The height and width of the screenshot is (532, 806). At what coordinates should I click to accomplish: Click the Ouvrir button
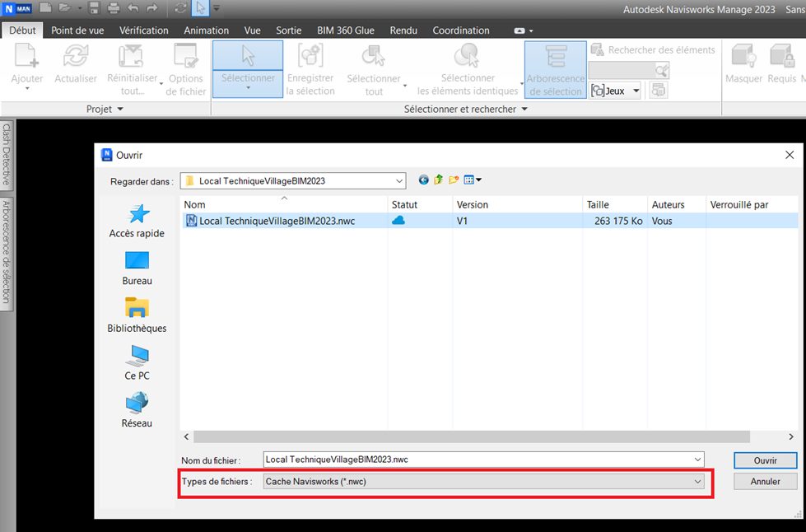click(x=766, y=460)
